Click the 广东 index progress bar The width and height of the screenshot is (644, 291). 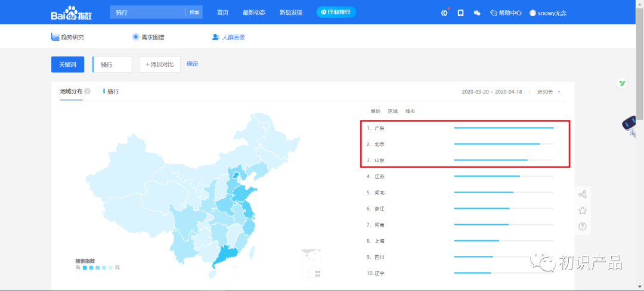(504, 128)
